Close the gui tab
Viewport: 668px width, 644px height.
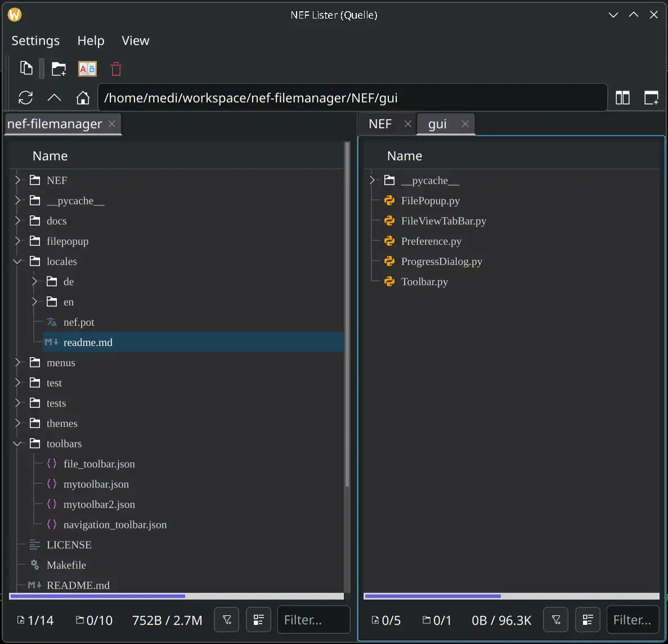[x=465, y=124]
